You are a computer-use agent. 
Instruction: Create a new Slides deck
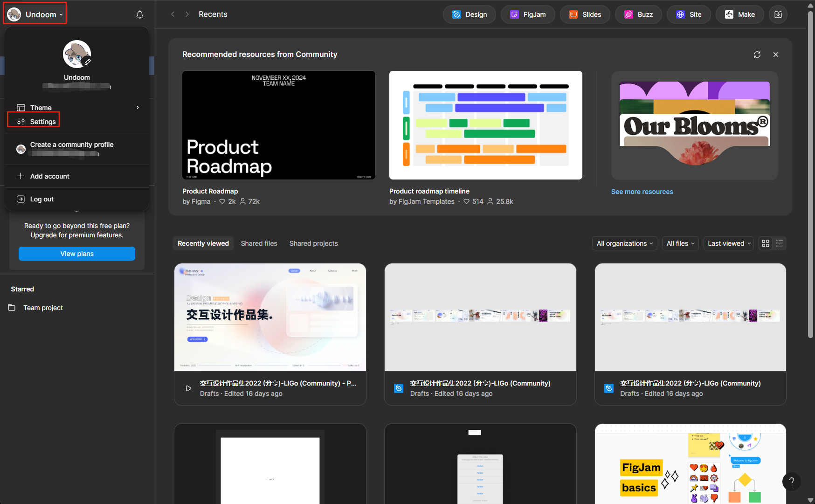pyautogui.click(x=585, y=14)
